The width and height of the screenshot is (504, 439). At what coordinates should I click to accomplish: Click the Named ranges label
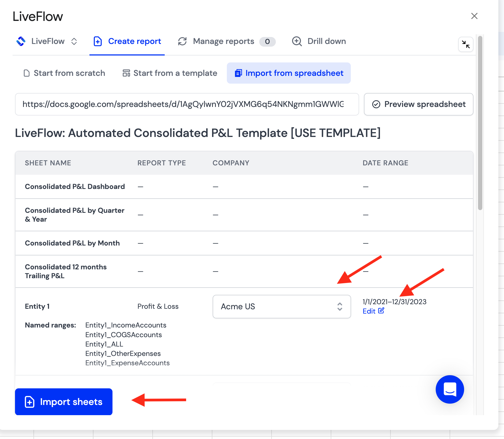51,325
